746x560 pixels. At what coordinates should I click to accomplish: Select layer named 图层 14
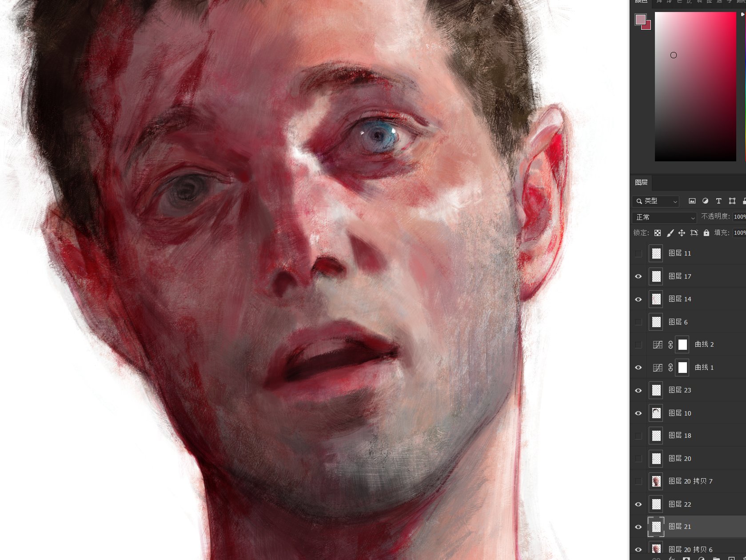coord(680,299)
